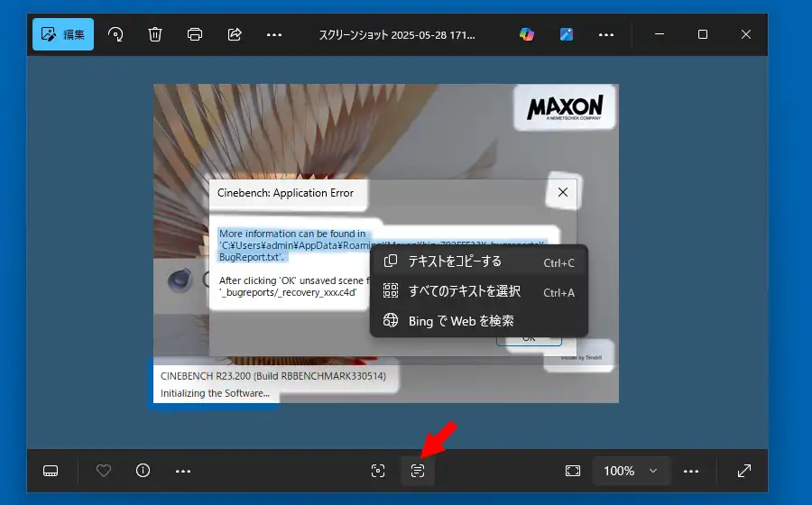The width and height of the screenshot is (812, 505).
Task: Open the 編集 (Edit) button
Action: tap(62, 34)
